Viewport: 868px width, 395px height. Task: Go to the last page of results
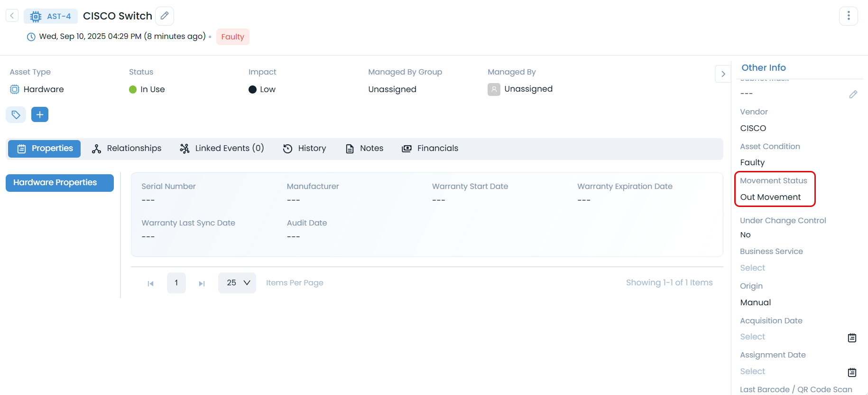click(x=202, y=283)
